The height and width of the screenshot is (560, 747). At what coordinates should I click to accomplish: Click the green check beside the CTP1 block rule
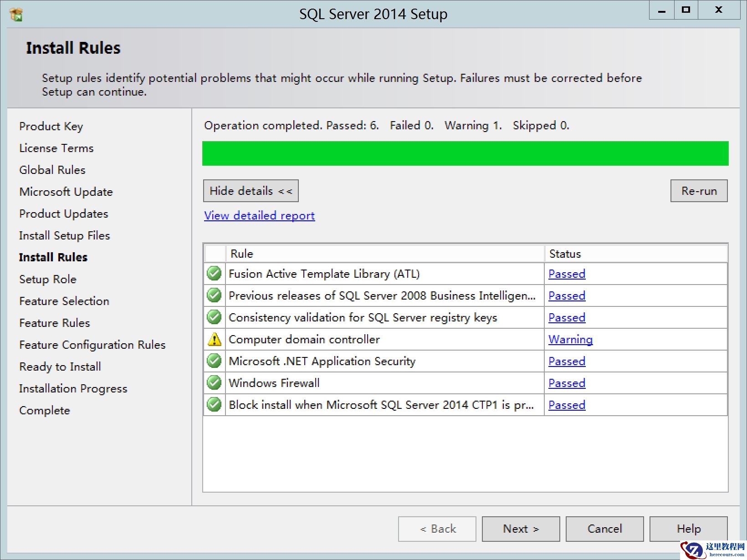coord(214,404)
